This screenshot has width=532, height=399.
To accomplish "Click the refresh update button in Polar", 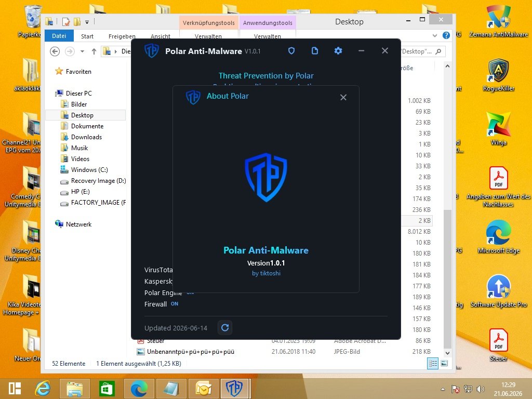I will coord(225,328).
